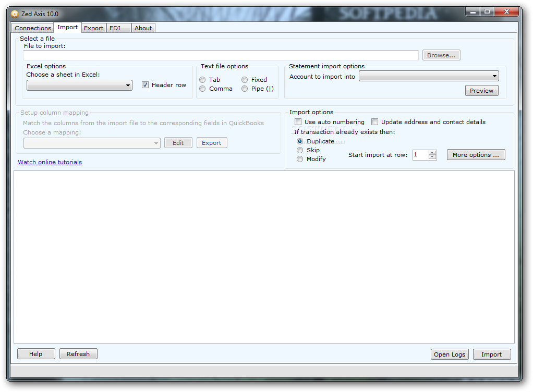Viewport: 533px width, 392px height.
Task: Click the Edit mapping button
Action: click(178, 143)
